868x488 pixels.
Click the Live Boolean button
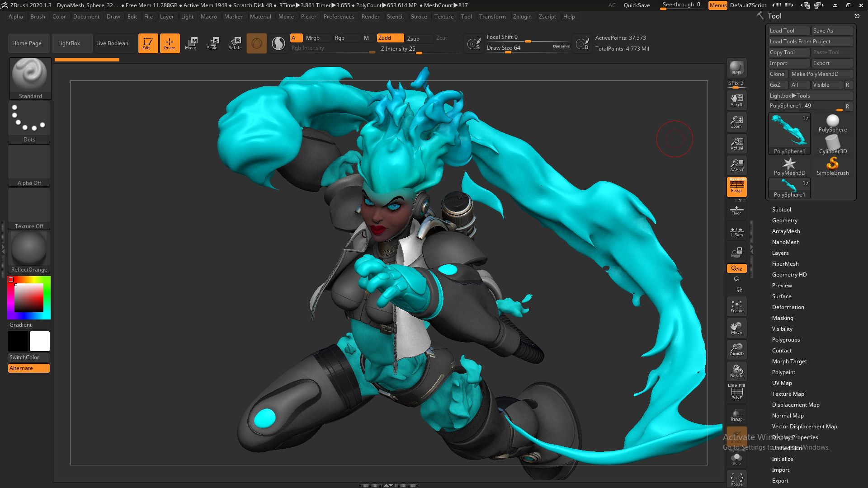(112, 43)
